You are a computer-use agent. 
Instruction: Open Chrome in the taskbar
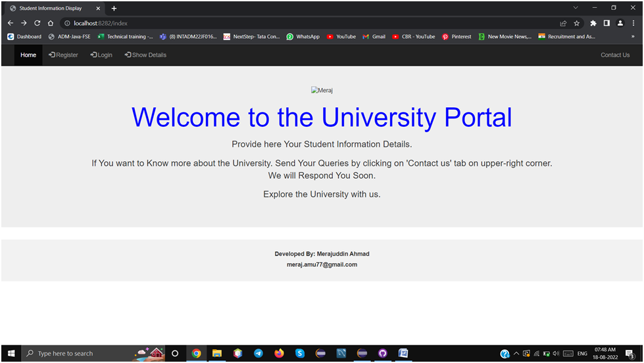click(196, 353)
